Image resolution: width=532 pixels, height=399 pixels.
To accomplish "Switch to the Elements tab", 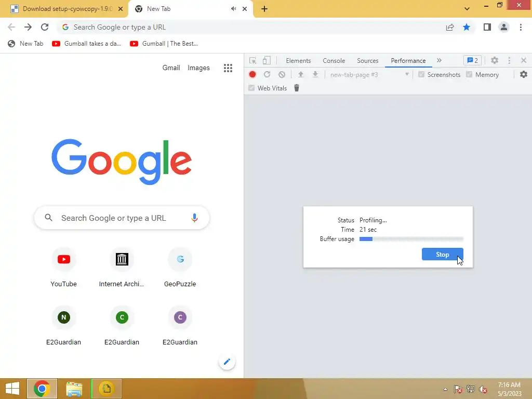I will point(298,61).
